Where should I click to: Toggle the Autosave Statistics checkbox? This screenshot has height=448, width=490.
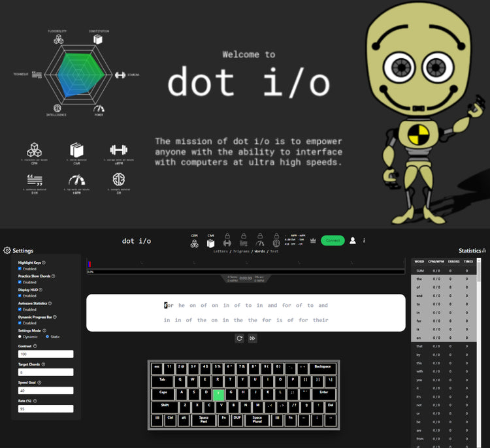click(20, 310)
